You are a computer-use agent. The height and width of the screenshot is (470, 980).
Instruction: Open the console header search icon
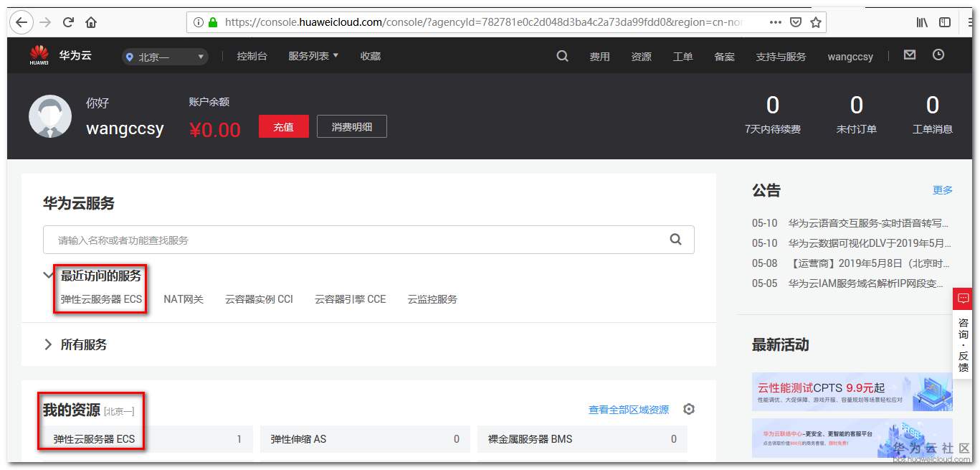tap(563, 56)
